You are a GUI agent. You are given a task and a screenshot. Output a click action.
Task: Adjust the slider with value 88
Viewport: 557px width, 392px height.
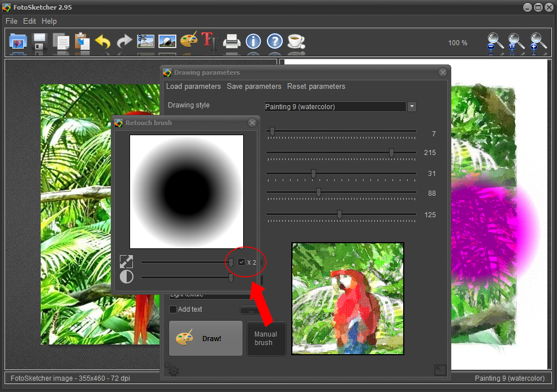318,192
